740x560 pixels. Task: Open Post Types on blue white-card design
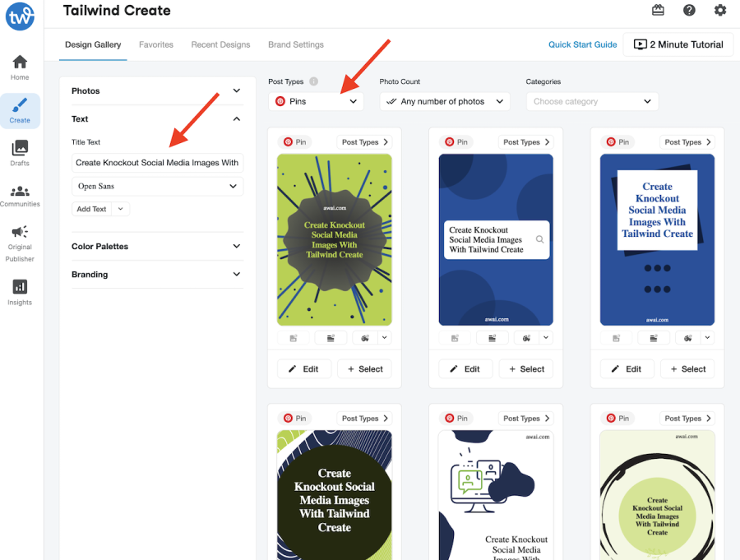pyautogui.click(x=687, y=141)
